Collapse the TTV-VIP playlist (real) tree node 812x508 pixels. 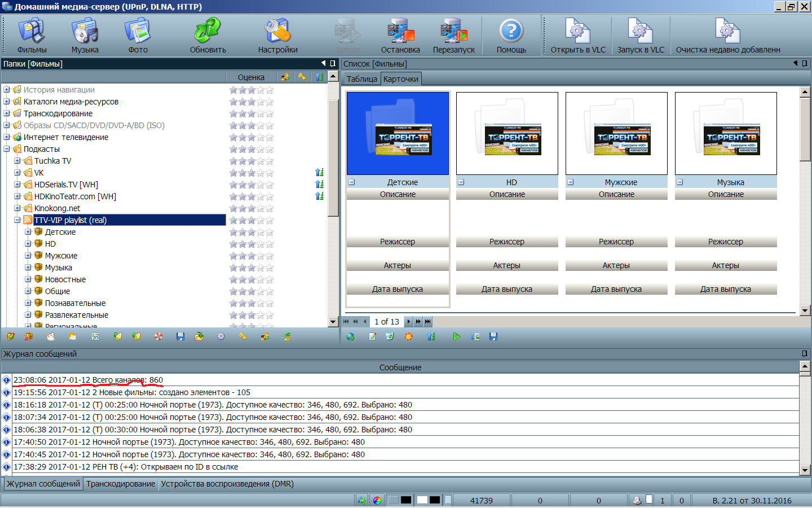17,220
